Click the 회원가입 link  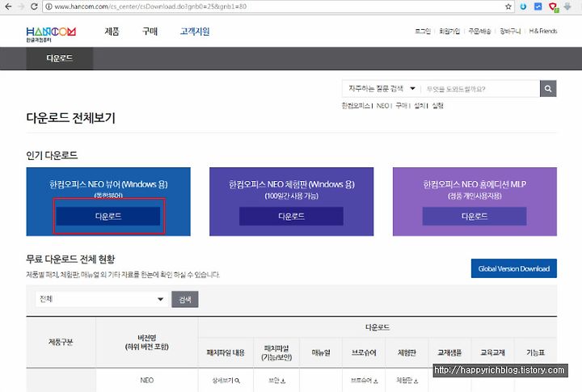point(449,32)
